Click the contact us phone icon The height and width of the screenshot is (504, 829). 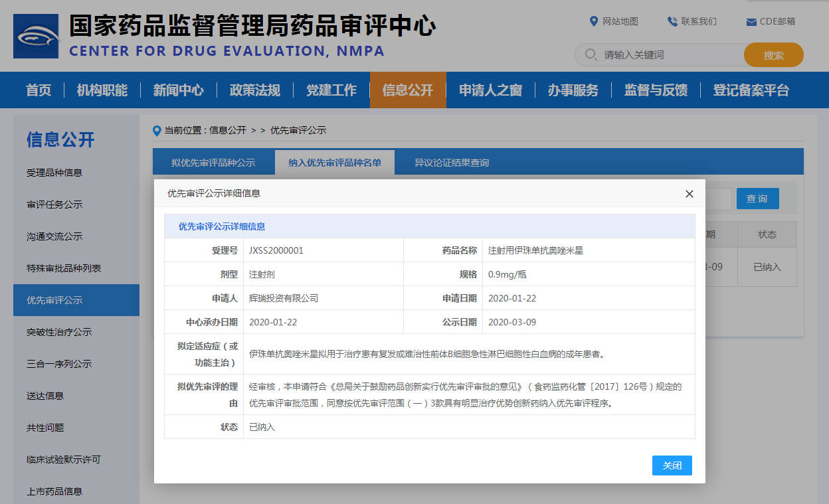tap(672, 21)
